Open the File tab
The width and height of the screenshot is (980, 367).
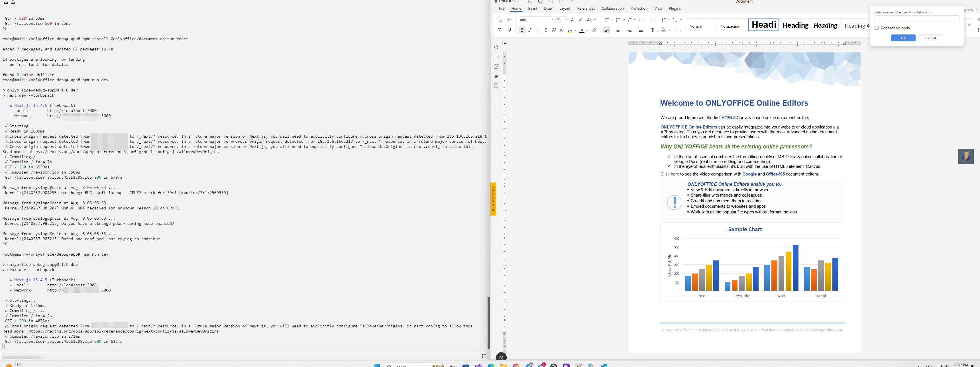coord(502,8)
